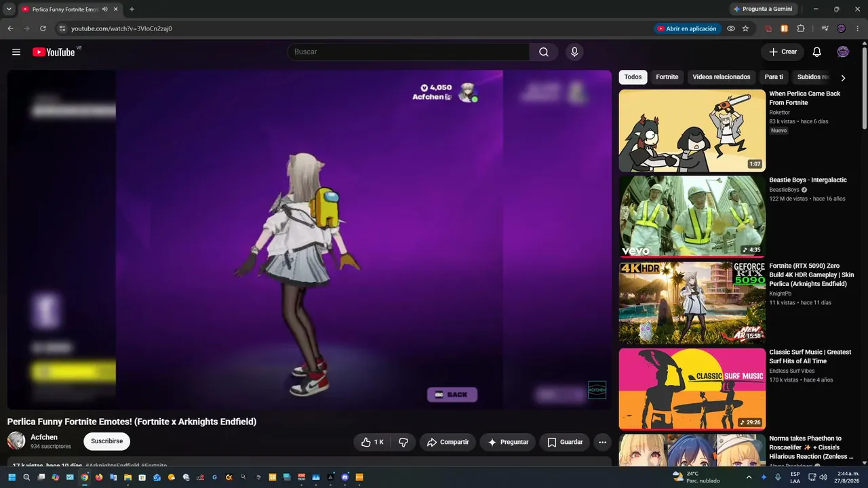Open the YouTube guide hamburger menu
Screen dimensions: 868x488
16,52
